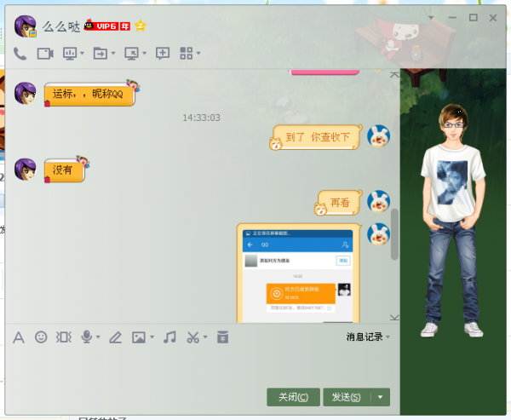The width and height of the screenshot is (511, 420).
Task: Click the QQ show avatar figure
Action: coord(452,221)
